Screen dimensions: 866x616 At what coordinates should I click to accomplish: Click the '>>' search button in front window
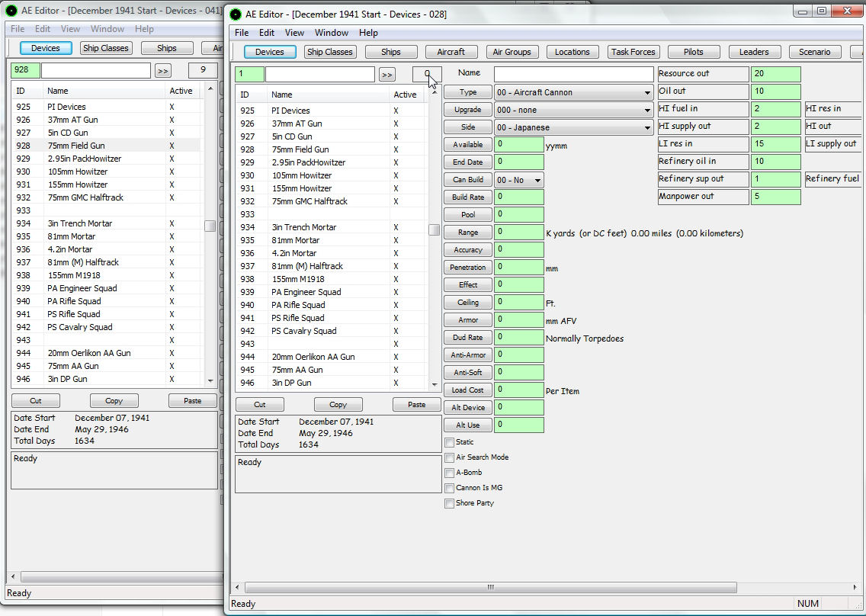(387, 75)
